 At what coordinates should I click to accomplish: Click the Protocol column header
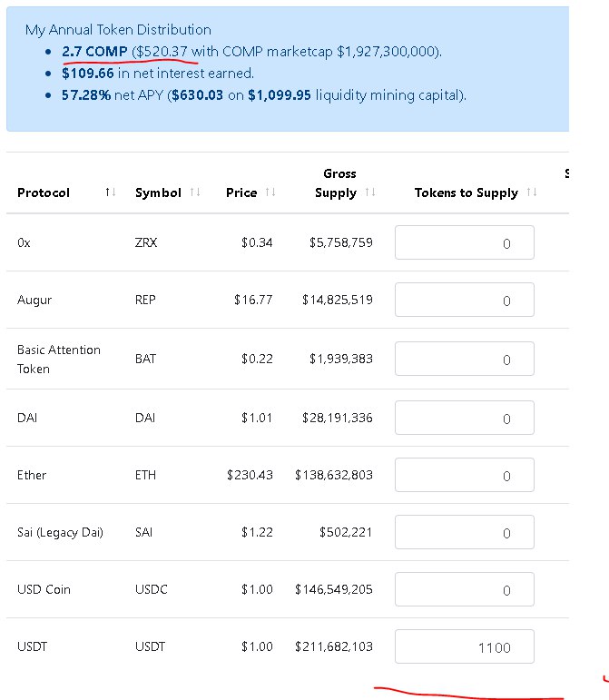[44, 192]
